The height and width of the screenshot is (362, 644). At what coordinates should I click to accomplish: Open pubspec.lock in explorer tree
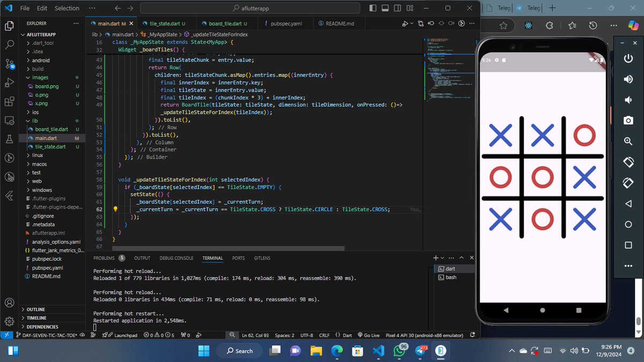pyautogui.click(x=47, y=258)
